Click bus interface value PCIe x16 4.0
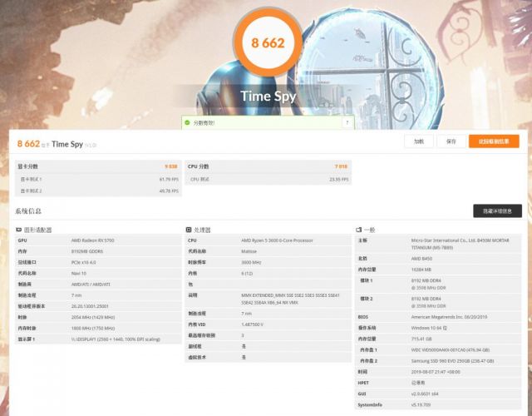Image resolution: width=532 pixels, height=416 pixels. [x=83, y=263]
